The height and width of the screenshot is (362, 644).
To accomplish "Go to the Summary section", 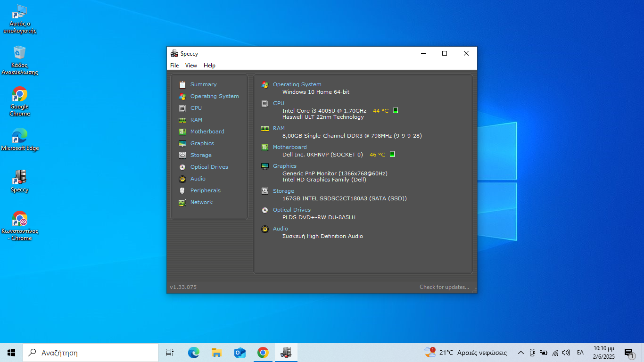I will [x=203, y=84].
